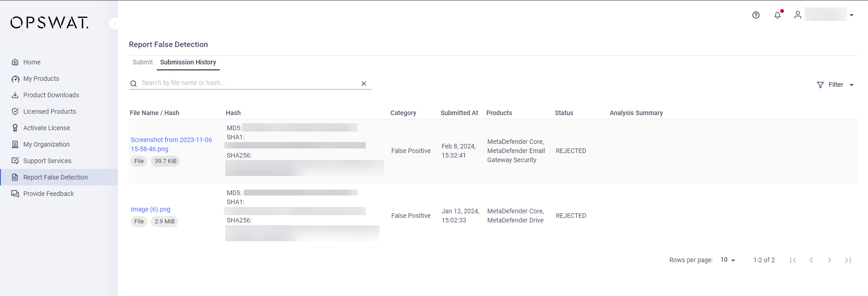The width and height of the screenshot is (868, 296).
Task: Click the search magnifier icon
Action: (x=133, y=84)
